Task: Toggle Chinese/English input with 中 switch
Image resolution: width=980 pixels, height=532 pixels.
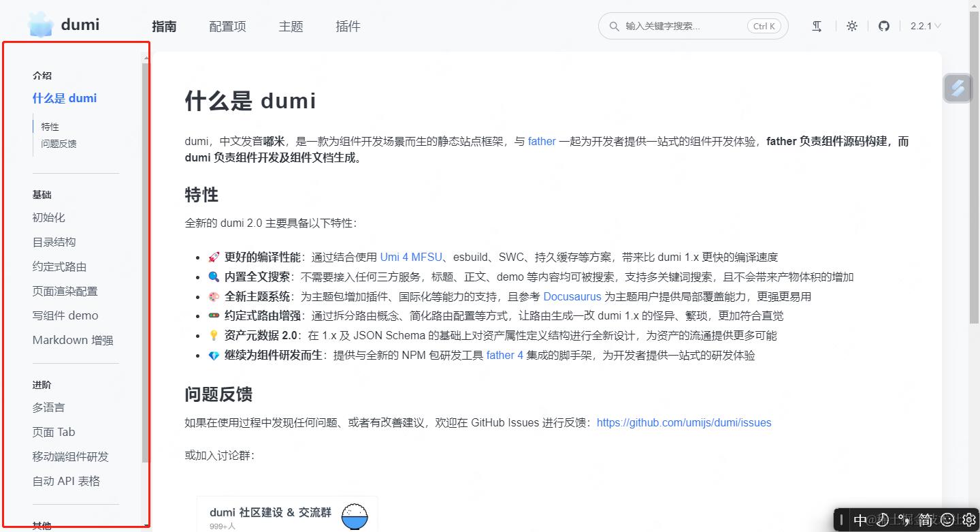Action: click(x=861, y=519)
